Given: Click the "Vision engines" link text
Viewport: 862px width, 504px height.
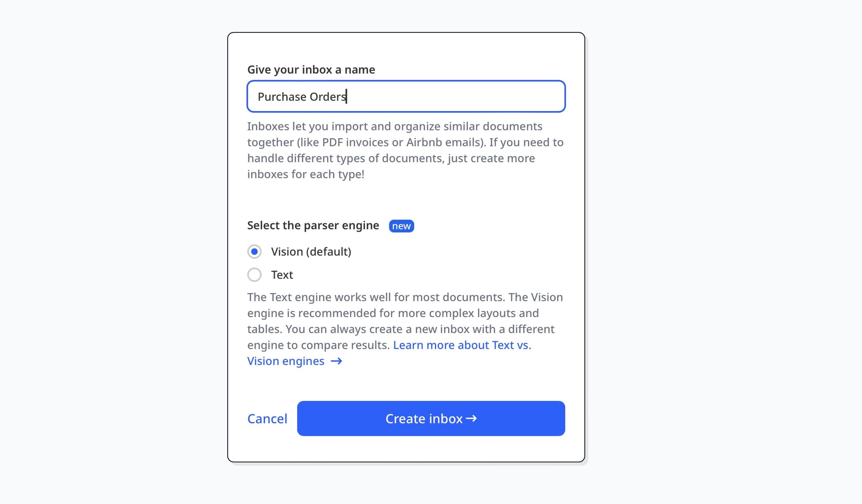Looking at the screenshot, I should [x=285, y=361].
